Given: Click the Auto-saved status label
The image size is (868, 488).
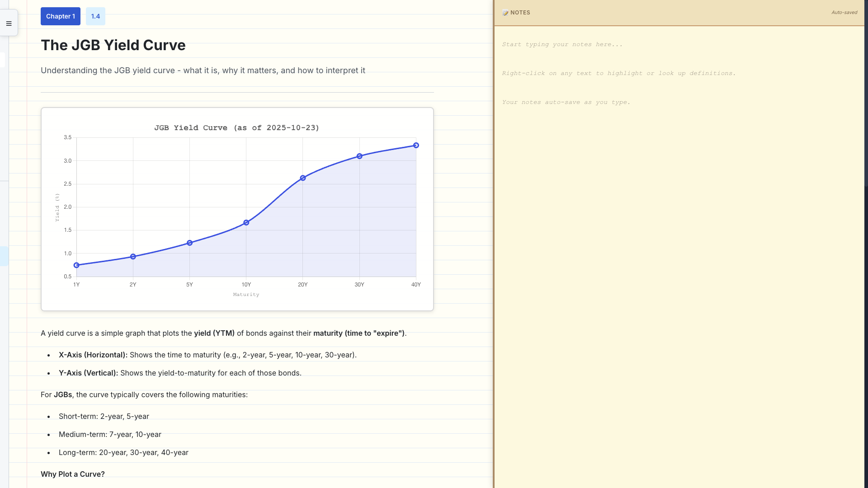Looking at the screenshot, I should pos(844,13).
